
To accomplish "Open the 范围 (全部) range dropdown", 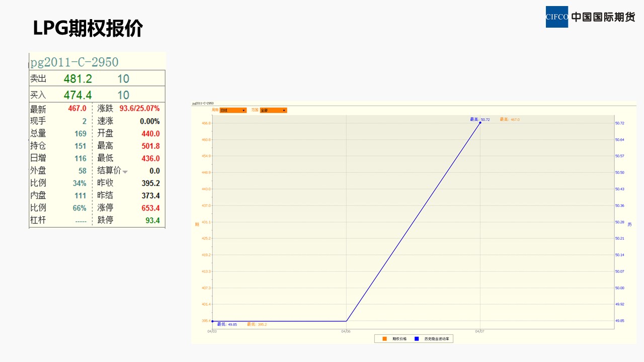I will [273, 110].
